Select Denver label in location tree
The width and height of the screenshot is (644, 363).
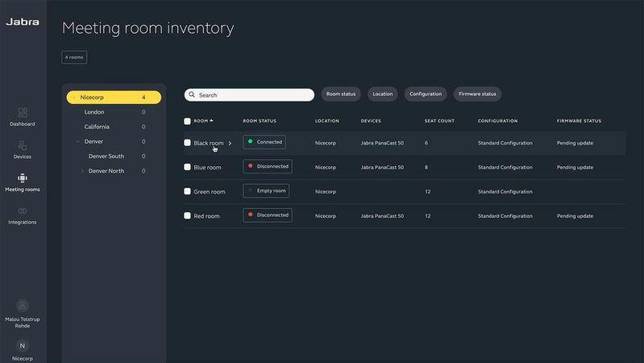click(93, 141)
